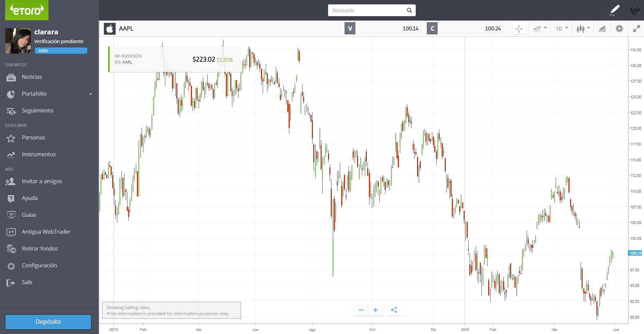Open Guías section

(x=29, y=215)
